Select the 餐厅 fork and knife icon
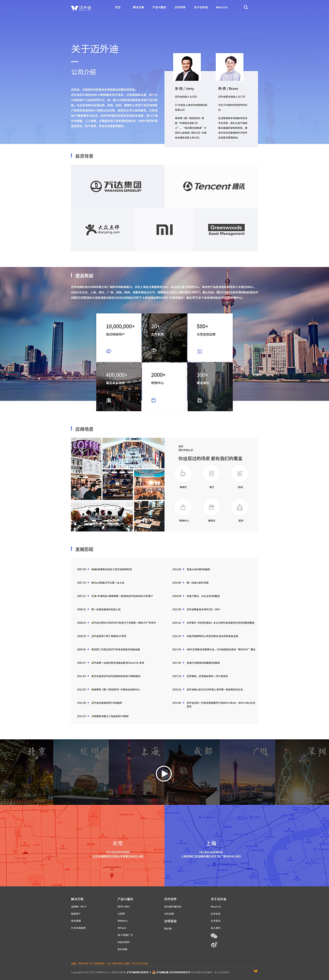The height and width of the screenshot is (980, 329). tap(211, 473)
